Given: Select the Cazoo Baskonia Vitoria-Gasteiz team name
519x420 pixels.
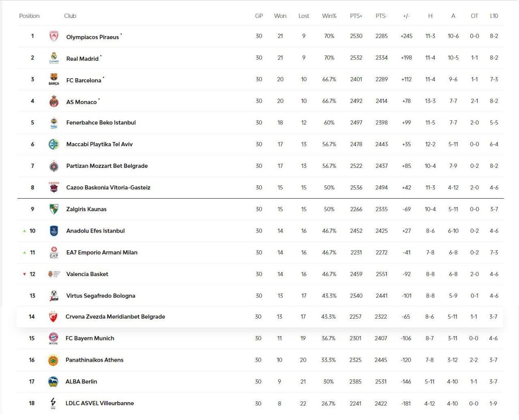Looking at the screenshot, I should (x=108, y=188).
